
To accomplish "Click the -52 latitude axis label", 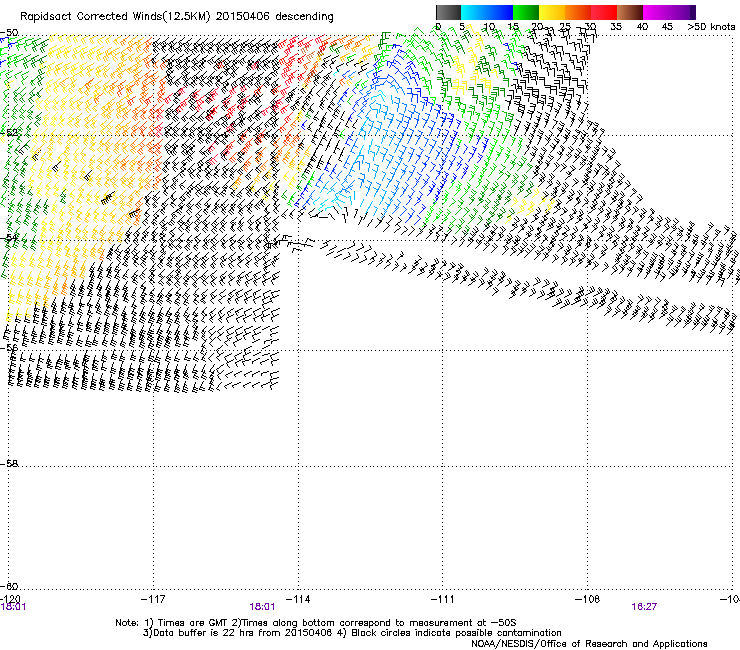I will point(9,133).
